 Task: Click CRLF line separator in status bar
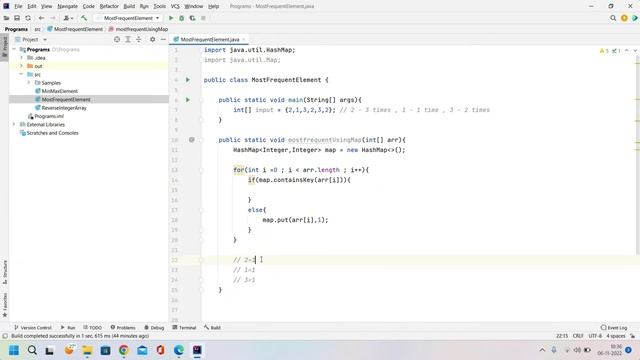[578, 336]
